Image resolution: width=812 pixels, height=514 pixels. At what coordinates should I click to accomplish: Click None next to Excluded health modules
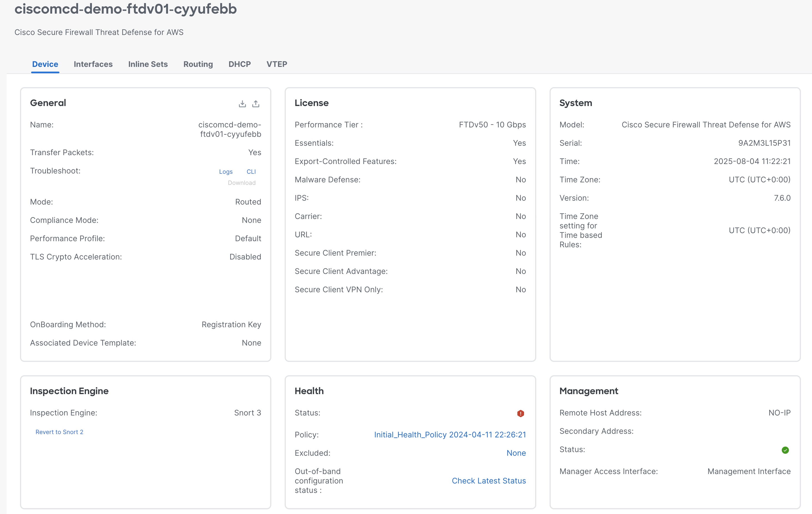[516, 453]
